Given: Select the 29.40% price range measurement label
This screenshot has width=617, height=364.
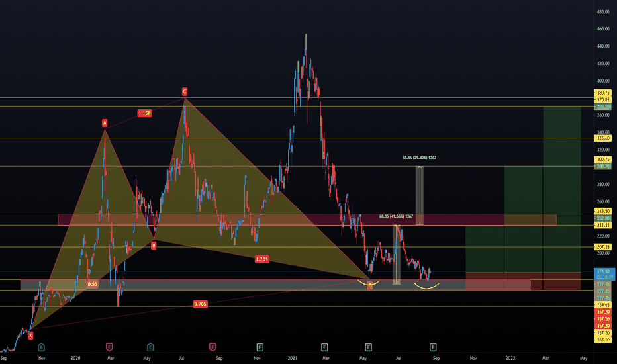Looking at the screenshot, I should (x=419, y=158).
